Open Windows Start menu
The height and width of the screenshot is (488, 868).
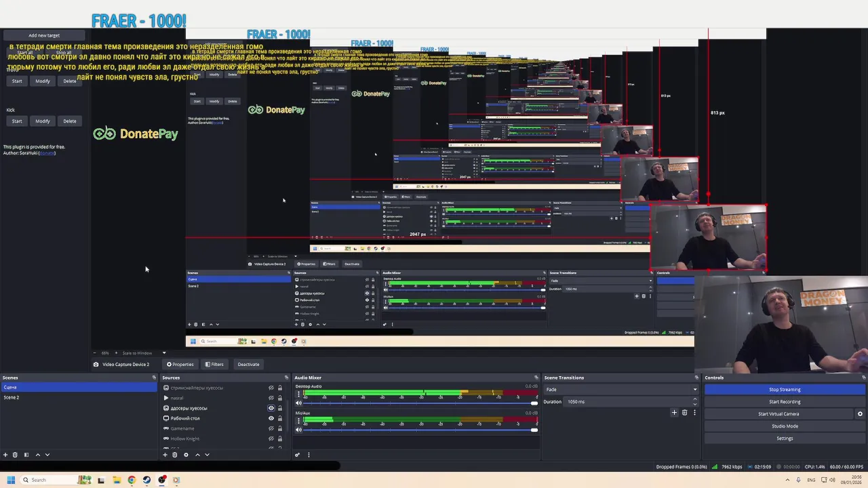pos(11,480)
